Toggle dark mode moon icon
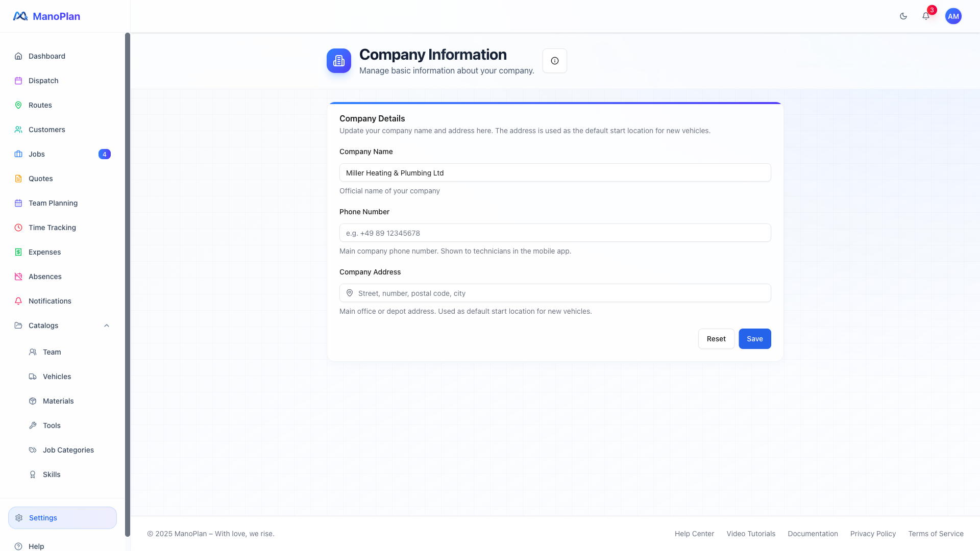This screenshot has width=980, height=551. tap(903, 16)
